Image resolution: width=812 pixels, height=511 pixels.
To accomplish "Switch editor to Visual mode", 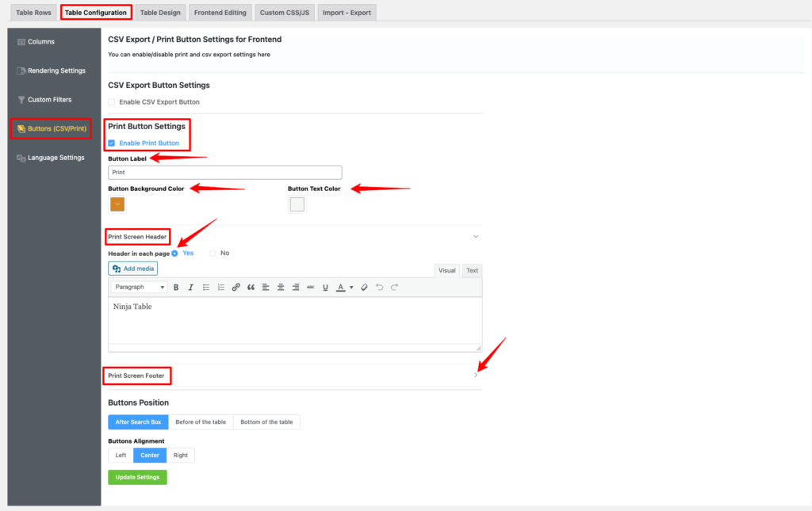I will coord(446,270).
